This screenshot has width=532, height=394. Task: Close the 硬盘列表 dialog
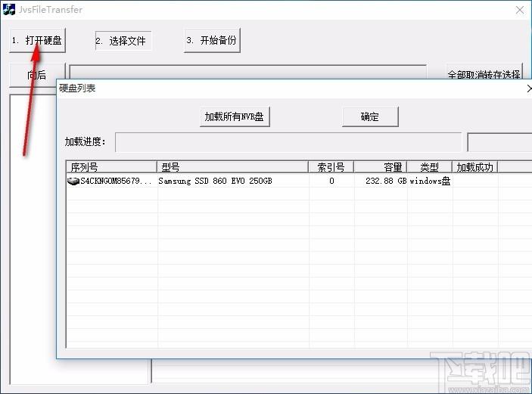coord(529,88)
